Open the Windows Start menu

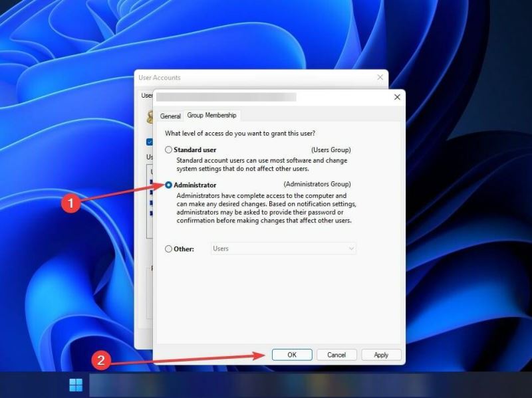pos(74,384)
